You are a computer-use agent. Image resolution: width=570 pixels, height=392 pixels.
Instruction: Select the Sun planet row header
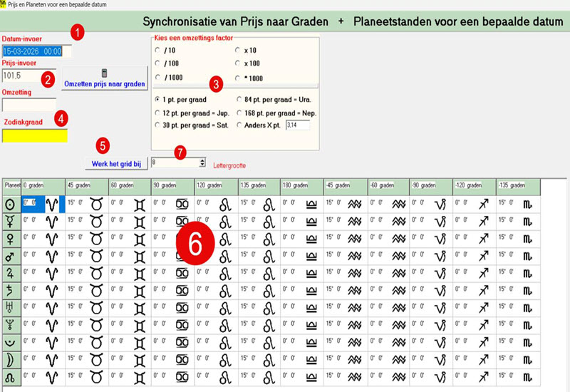pos(11,205)
